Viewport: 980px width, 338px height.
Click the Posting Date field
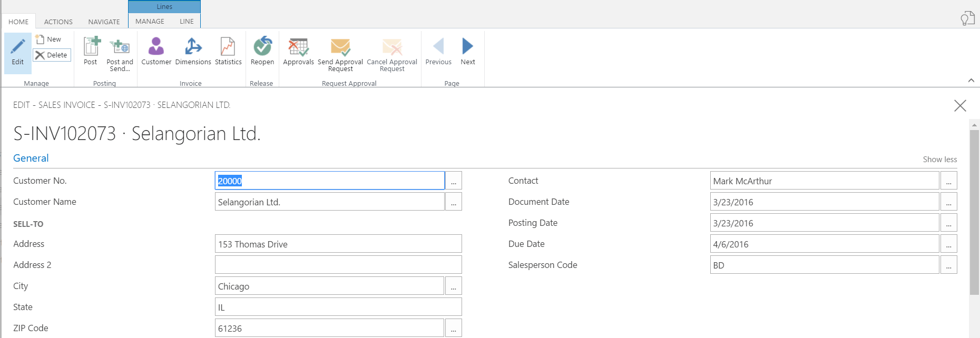click(825, 223)
